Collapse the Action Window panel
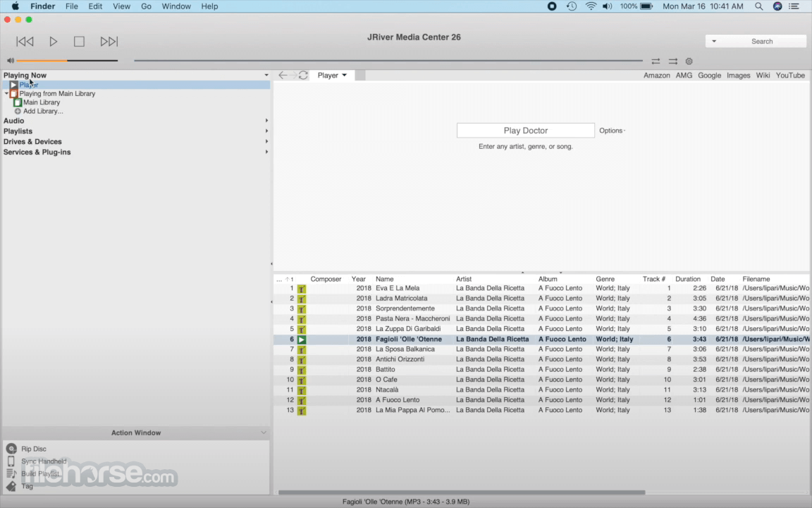Screen dimensions: 812x508 pyautogui.click(x=263, y=433)
